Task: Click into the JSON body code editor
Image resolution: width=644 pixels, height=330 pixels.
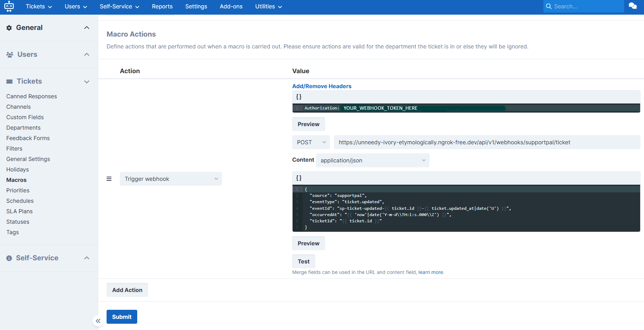Action: pyautogui.click(x=466, y=208)
